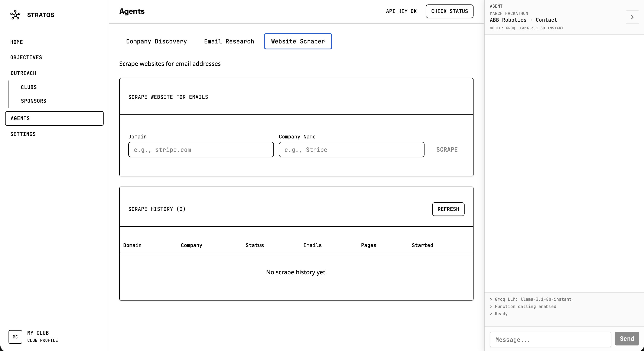
Task: Select the Website Scraper tab
Action: (x=298, y=42)
